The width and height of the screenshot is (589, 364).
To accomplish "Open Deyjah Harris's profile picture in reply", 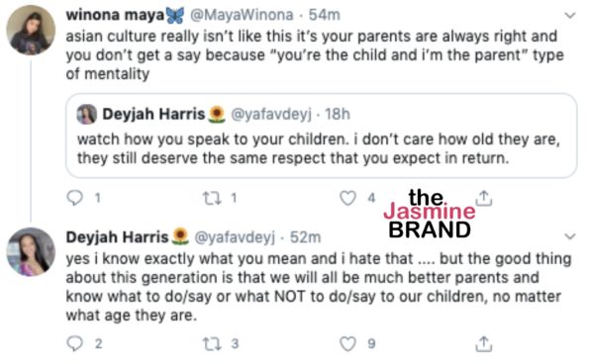I will tap(31, 252).
